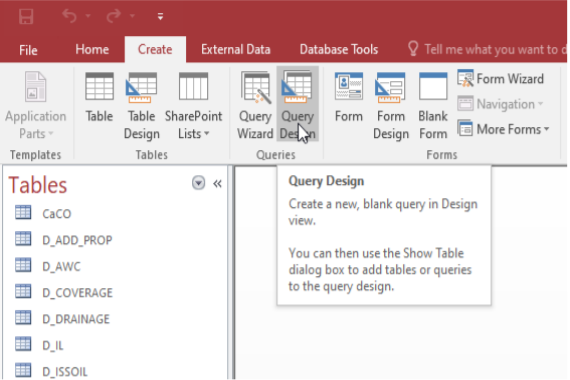
Task: Click the More Forms icon
Action: coord(465,128)
